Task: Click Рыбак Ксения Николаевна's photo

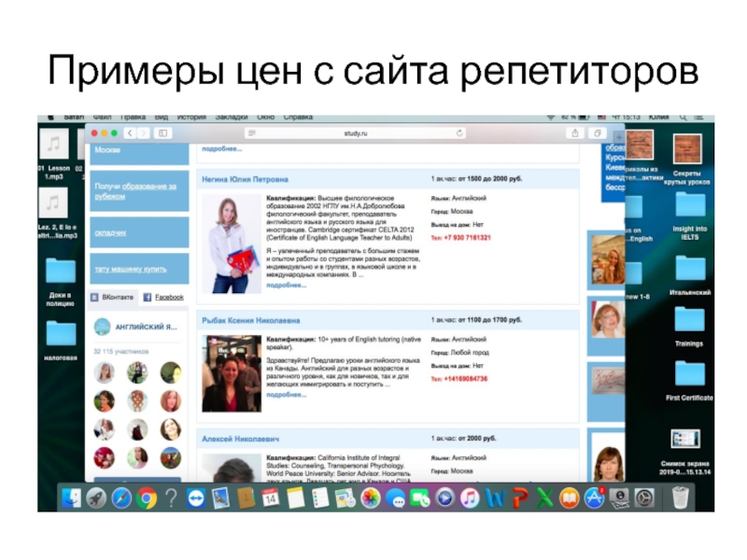Action: coord(232,374)
